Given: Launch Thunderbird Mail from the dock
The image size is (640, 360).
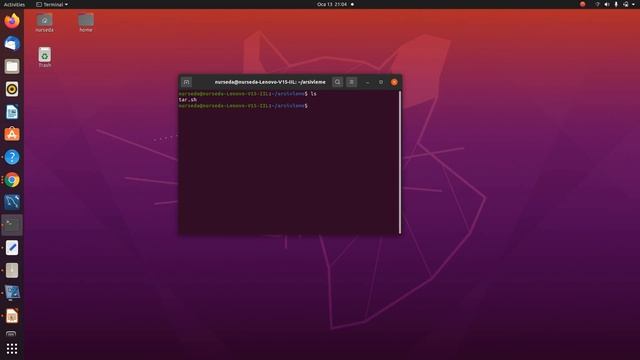Looking at the screenshot, I should point(12,43).
